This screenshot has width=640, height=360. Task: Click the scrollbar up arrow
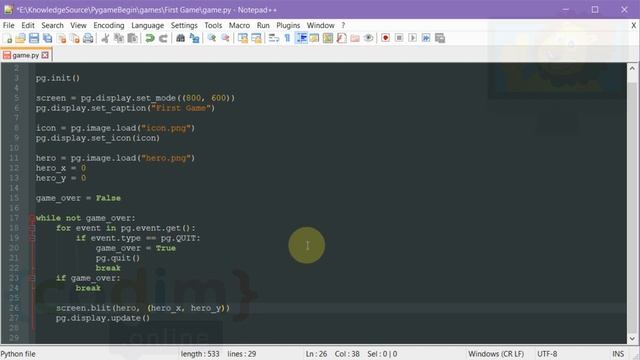632,69
